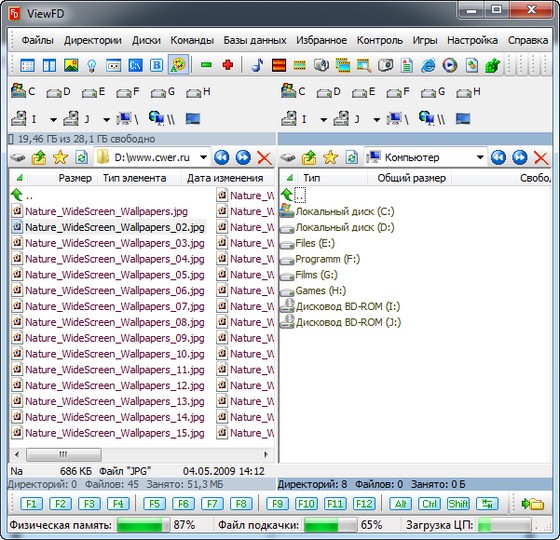The image size is (560, 540).
Task: Toggle the Ctrl key button
Action: tap(429, 504)
